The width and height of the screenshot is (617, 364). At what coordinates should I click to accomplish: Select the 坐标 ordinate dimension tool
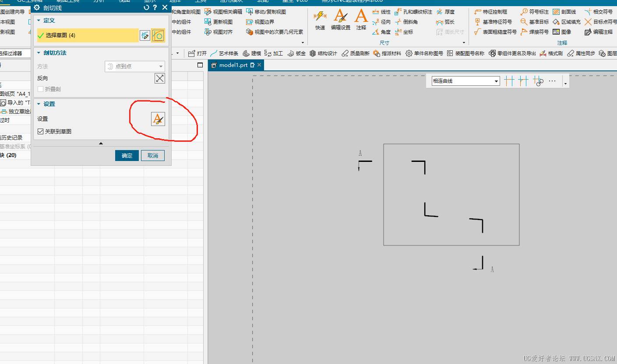point(404,32)
